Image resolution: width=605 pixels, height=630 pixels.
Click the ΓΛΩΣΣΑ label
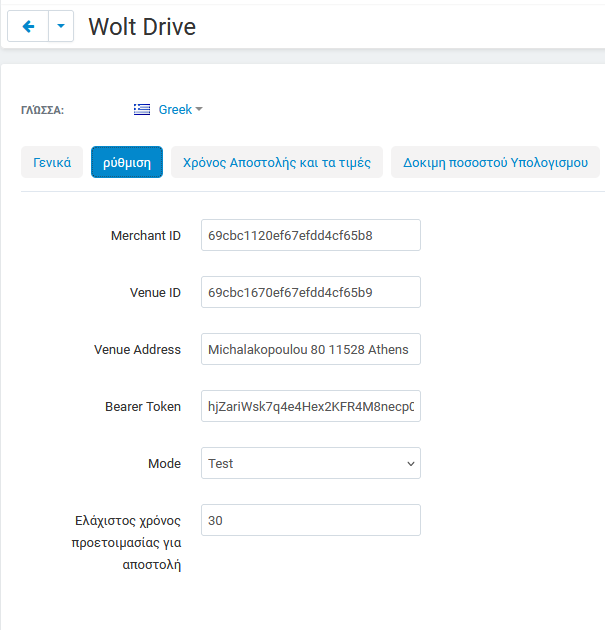pyautogui.click(x=42, y=110)
